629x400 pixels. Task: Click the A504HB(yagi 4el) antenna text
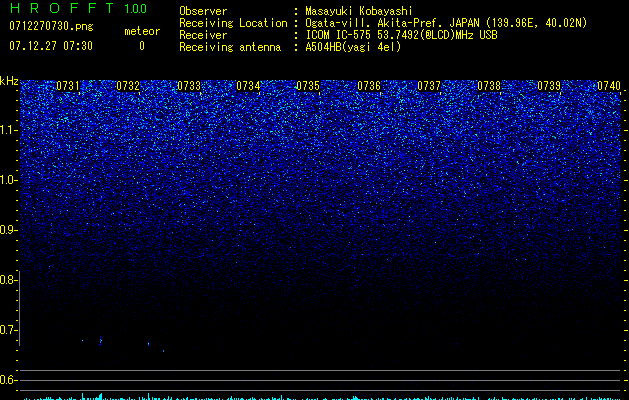point(353,47)
